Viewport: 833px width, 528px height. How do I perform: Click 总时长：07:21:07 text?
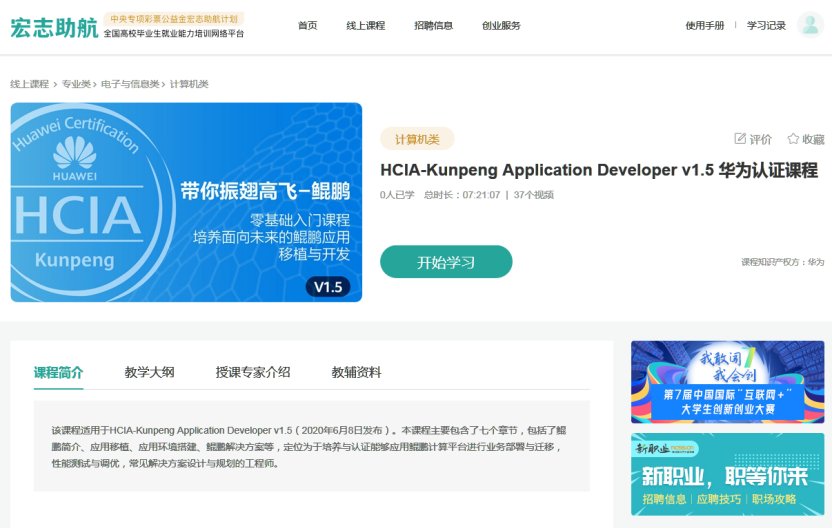[x=462, y=195]
